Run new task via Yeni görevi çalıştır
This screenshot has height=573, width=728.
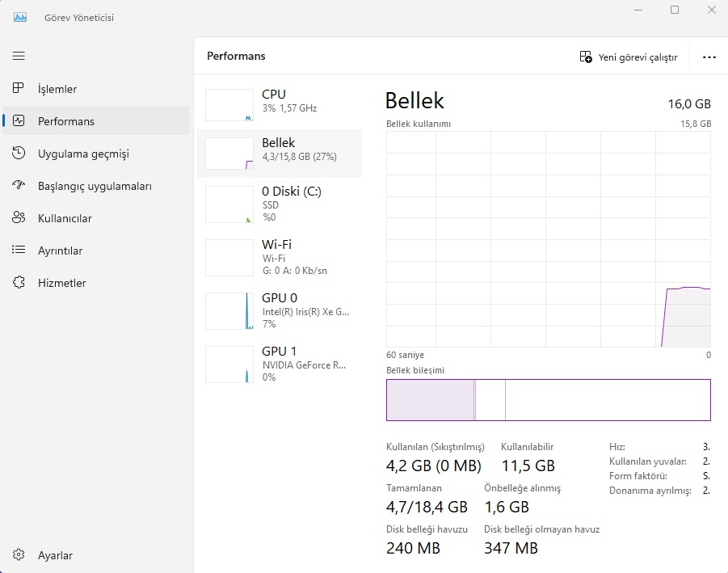coord(628,57)
